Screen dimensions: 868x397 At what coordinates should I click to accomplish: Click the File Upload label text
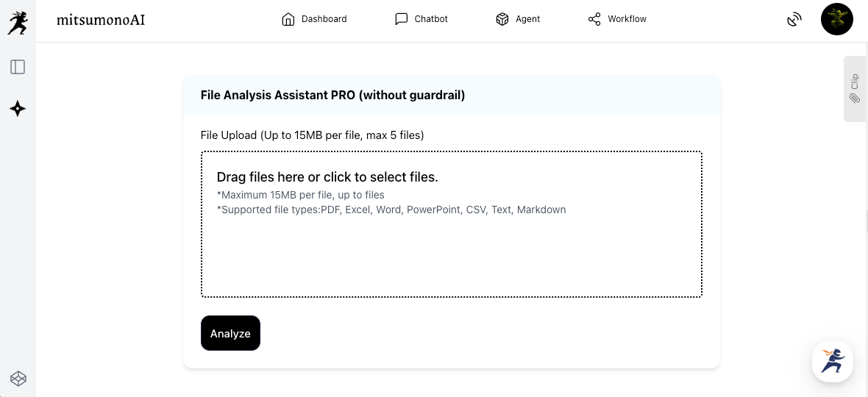[x=312, y=135]
